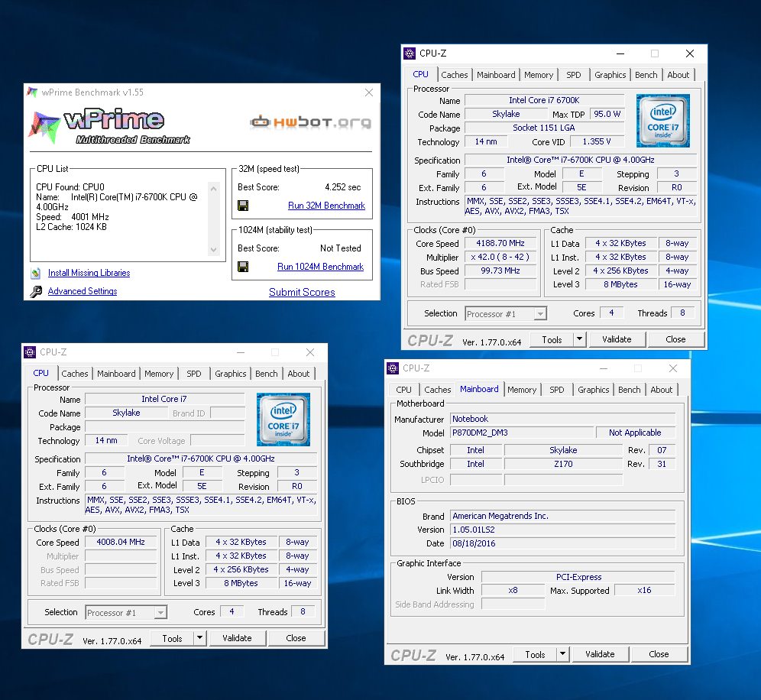Expand Tools arrow in top-right CPU-Z

pyautogui.click(x=579, y=339)
